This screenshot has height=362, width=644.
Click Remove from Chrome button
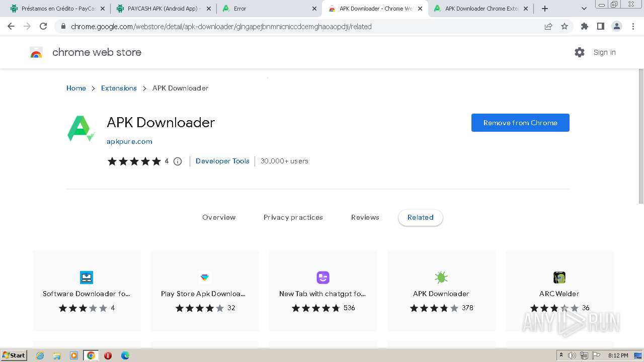click(520, 123)
